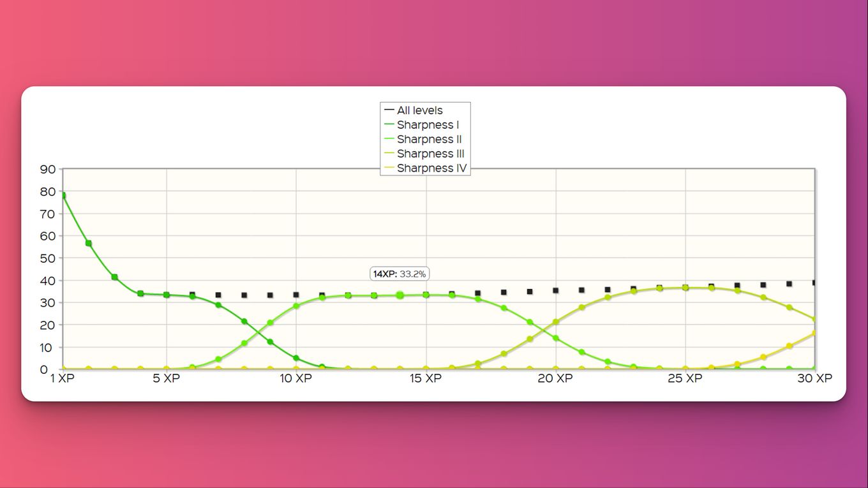Click the '15 XP' x-axis label

pos(426,378)
